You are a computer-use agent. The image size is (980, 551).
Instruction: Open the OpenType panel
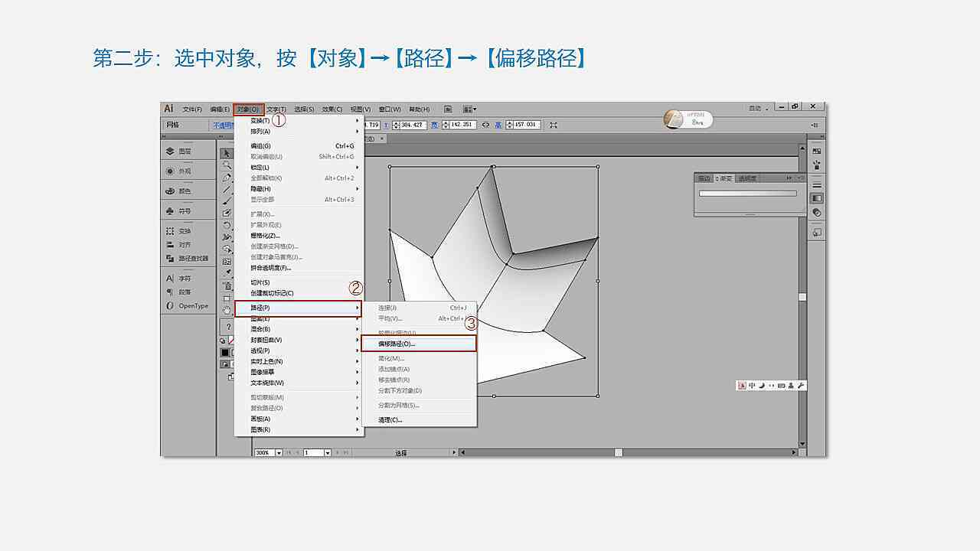coord(188,306)
